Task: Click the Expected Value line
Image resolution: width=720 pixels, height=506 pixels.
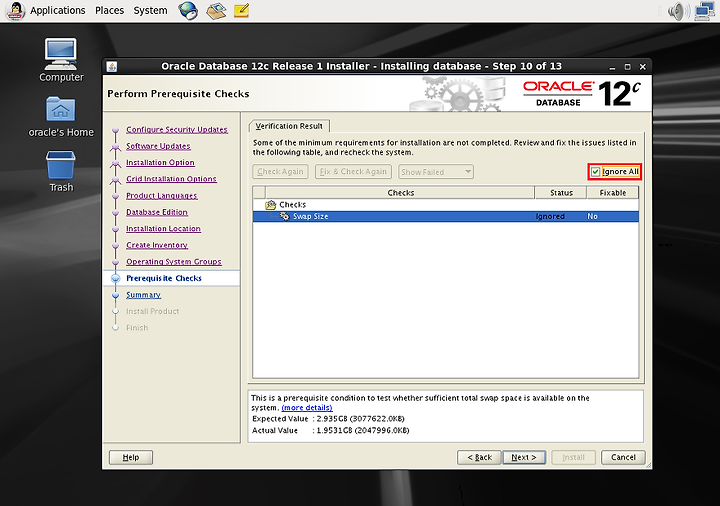Action: click(328, 419)
